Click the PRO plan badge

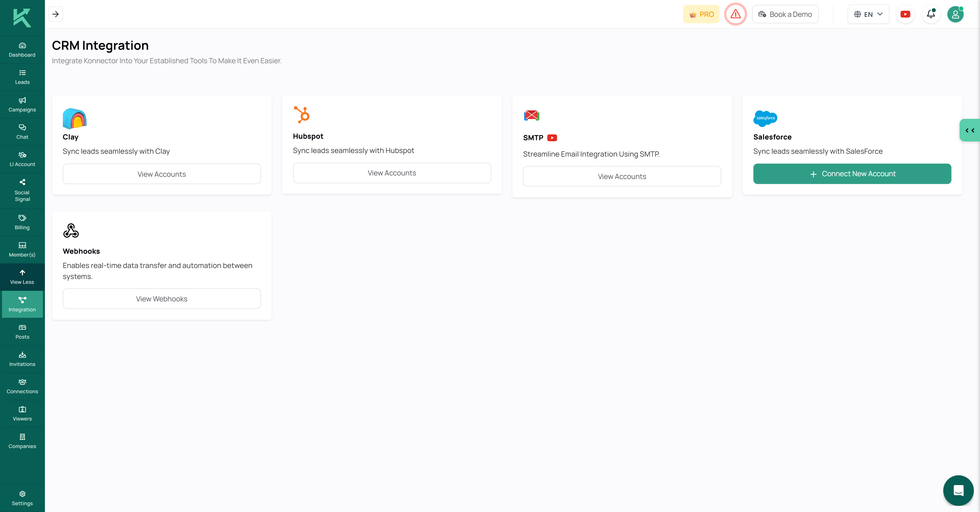[701, 14]
